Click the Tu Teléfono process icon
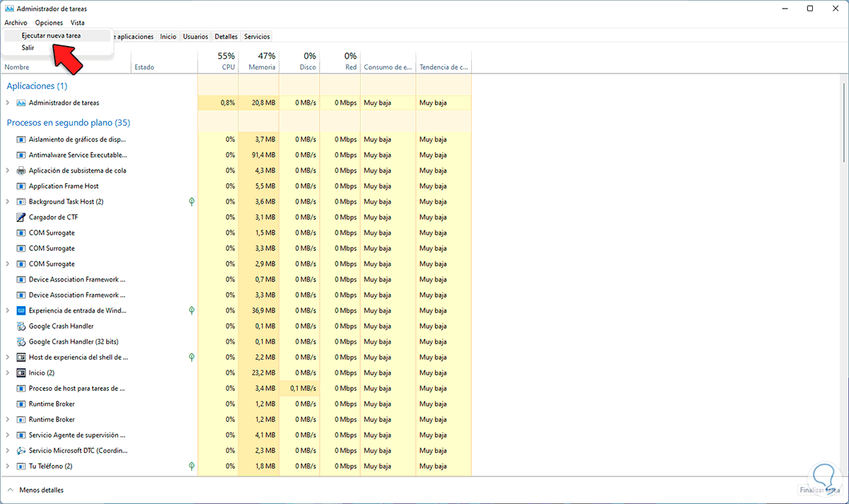This screenshot has width=849, height=504. tap(21, 466)
